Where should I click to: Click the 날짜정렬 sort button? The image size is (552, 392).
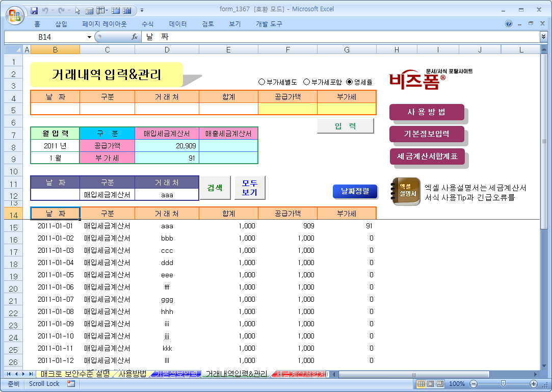pos(355,191)
